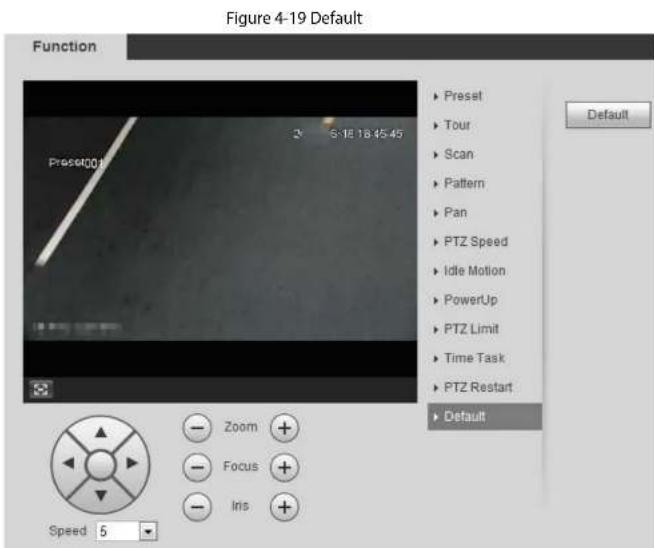
Task: Open the Scan menu item
Action: (458, 154)
